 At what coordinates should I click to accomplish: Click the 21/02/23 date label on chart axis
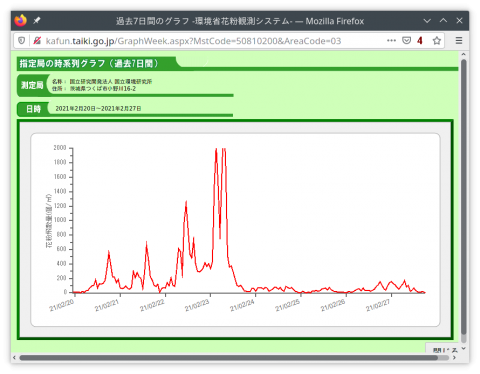tap(197, 305)
